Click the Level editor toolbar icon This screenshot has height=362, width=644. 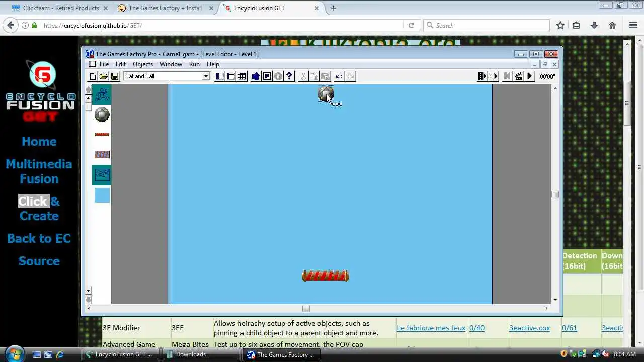(231, 76)
